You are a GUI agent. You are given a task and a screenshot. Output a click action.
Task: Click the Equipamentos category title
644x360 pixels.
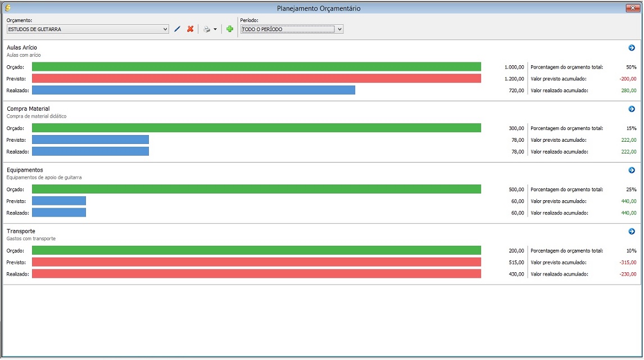tap(25, 170)
